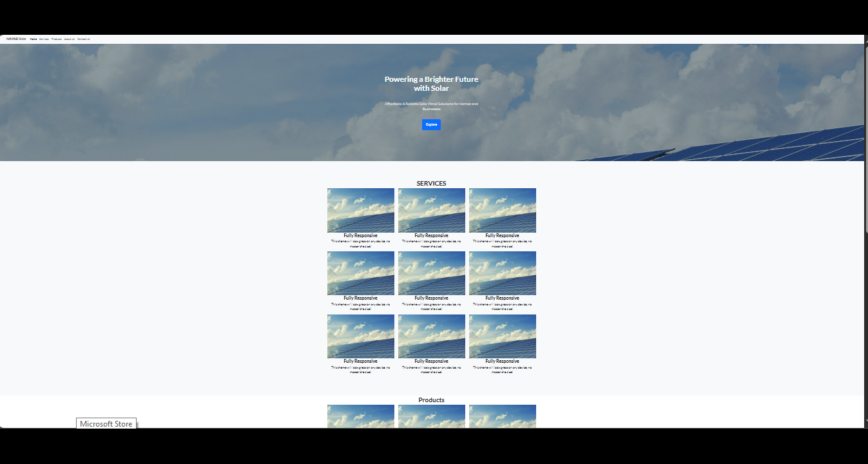Image resolution: width=868 pixels, height=464 pixels.
Task: Click the first Products section image
Action: tap(361, 416)
